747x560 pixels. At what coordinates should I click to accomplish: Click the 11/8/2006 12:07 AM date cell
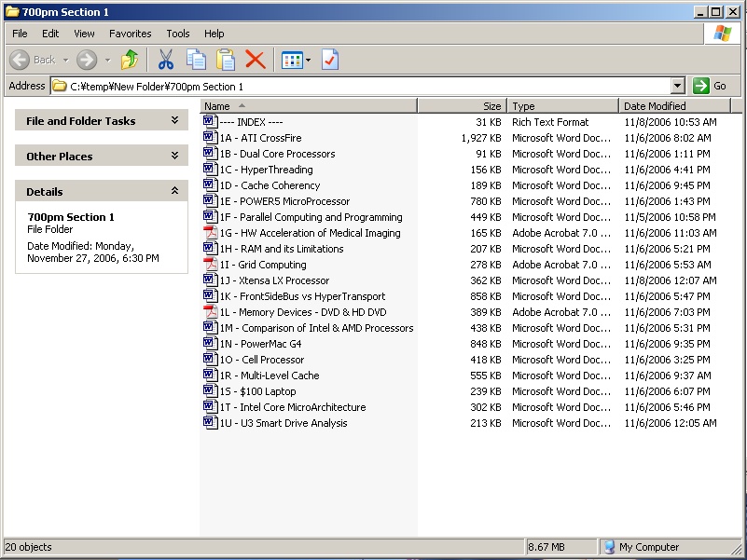click(671, 280)
